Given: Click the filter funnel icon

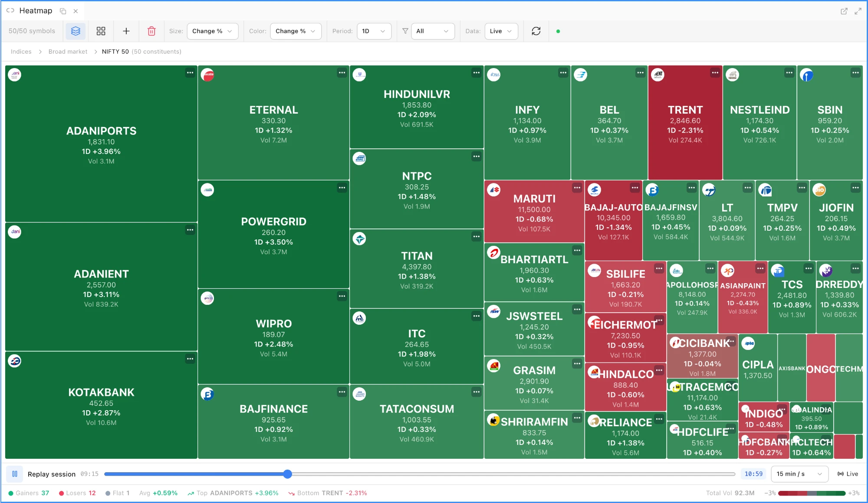Looking at the screenshot, I should 405,31.
